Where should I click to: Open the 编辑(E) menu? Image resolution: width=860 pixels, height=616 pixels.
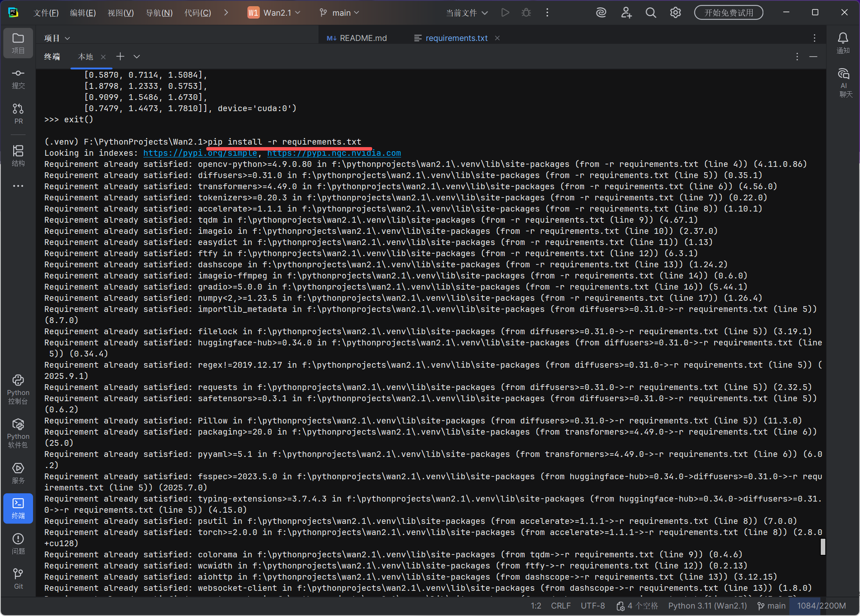[x=83, y=13]
